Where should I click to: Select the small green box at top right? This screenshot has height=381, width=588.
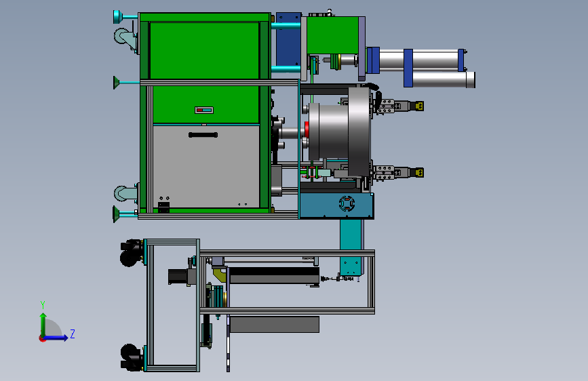point(332,35)
